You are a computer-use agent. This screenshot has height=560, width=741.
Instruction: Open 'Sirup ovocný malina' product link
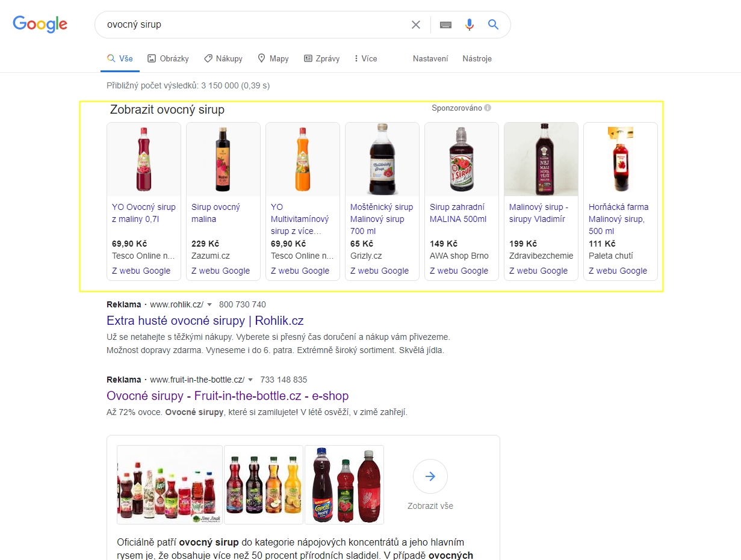click(x=215, y=213)
